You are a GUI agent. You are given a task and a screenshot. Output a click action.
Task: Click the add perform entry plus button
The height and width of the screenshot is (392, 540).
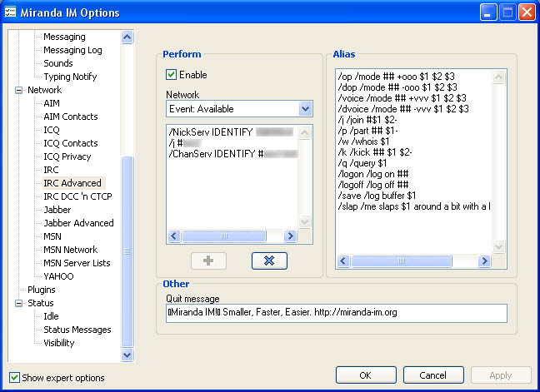tap(208, 261)
